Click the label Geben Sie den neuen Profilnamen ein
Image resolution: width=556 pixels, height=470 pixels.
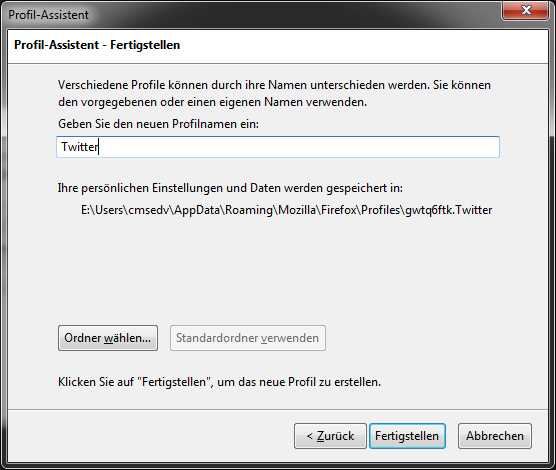coord(159,124)
